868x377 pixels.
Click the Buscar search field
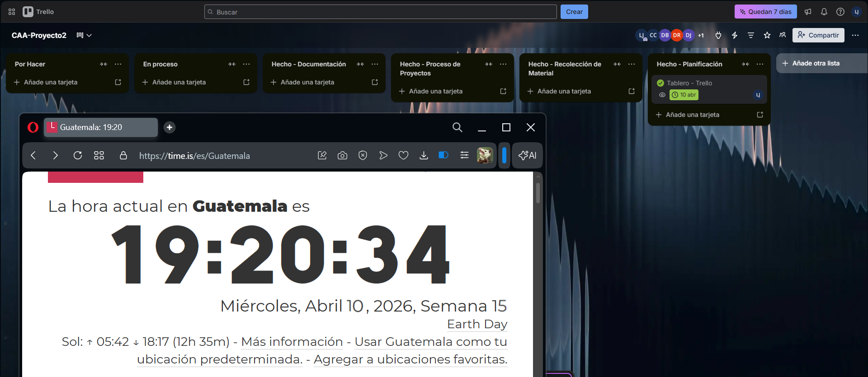pyautogui.click(x=380, y=12)
